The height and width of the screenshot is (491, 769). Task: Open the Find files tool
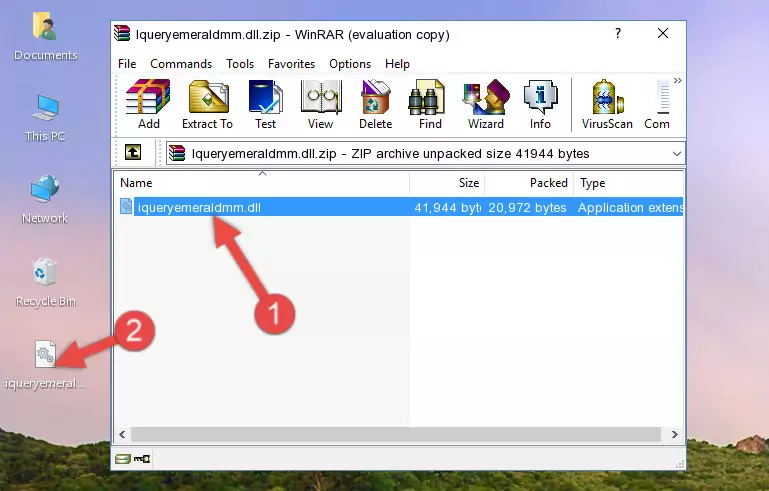tap(430, 104)
